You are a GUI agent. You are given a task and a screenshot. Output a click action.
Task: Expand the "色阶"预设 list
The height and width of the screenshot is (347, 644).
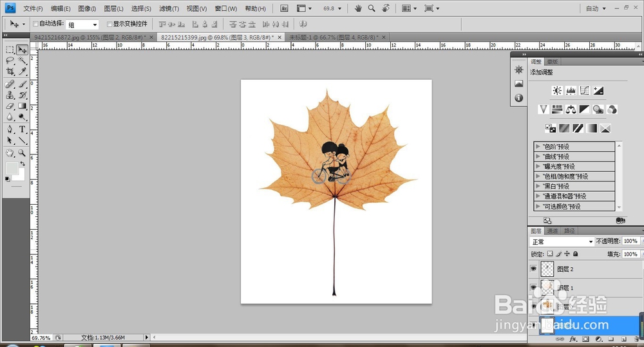(538, 146)
